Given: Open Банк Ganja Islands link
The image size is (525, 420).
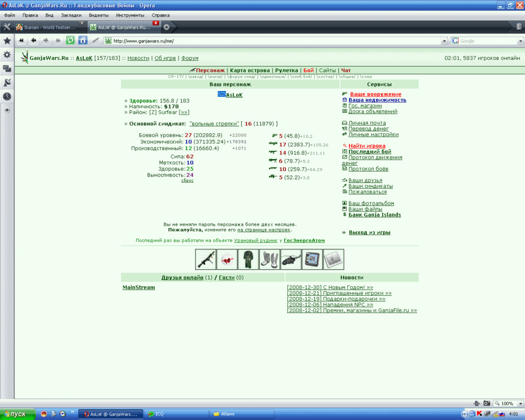Looking at the screenshot, I should (375, 215).
